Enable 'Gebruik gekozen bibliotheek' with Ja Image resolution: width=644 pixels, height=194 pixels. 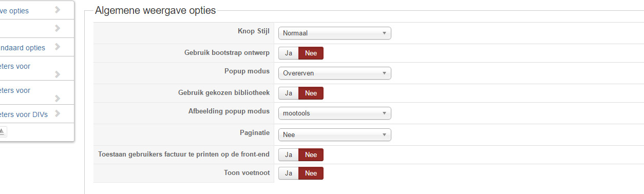[x=289, y=93]
